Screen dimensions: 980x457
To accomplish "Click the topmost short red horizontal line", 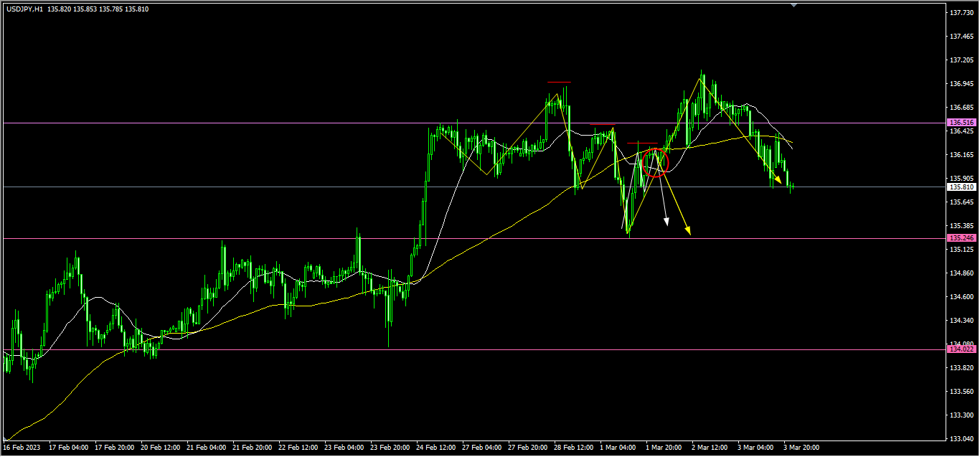I will click(x=559, y=83).
